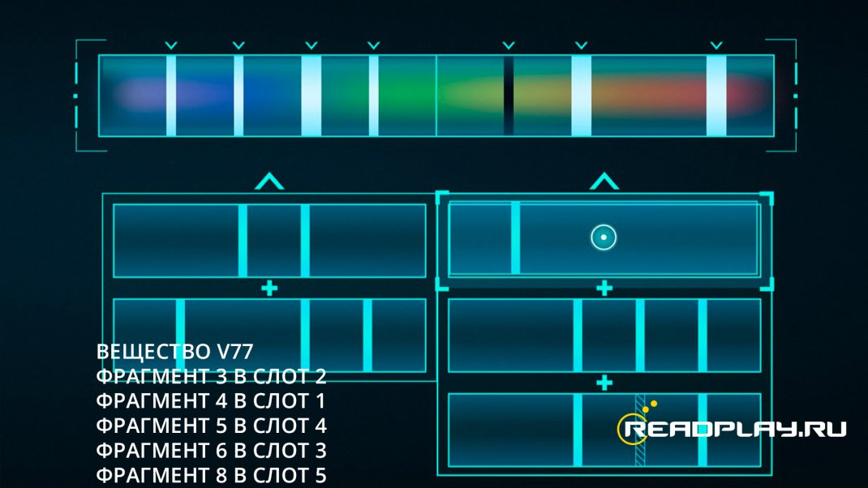This screenshot has height=488, width=868.
Task: Select the wide bright line between blue and green
Action: [x=312, y=96]
